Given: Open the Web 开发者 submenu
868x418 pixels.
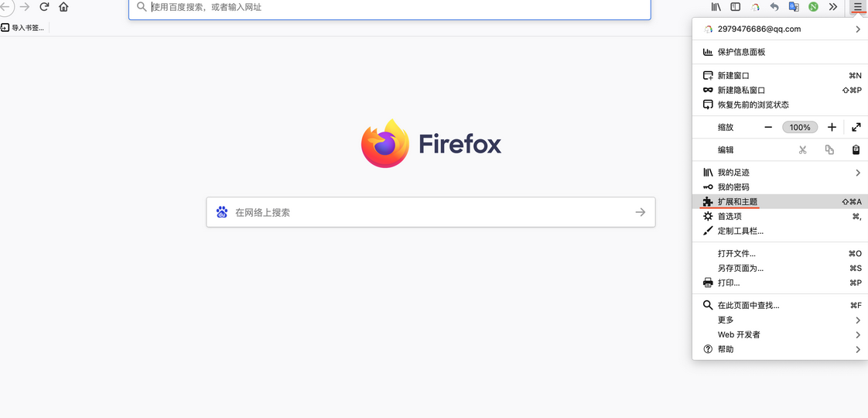Looking at the screenshot, I should pyautogui.click(x=780, y=334).
